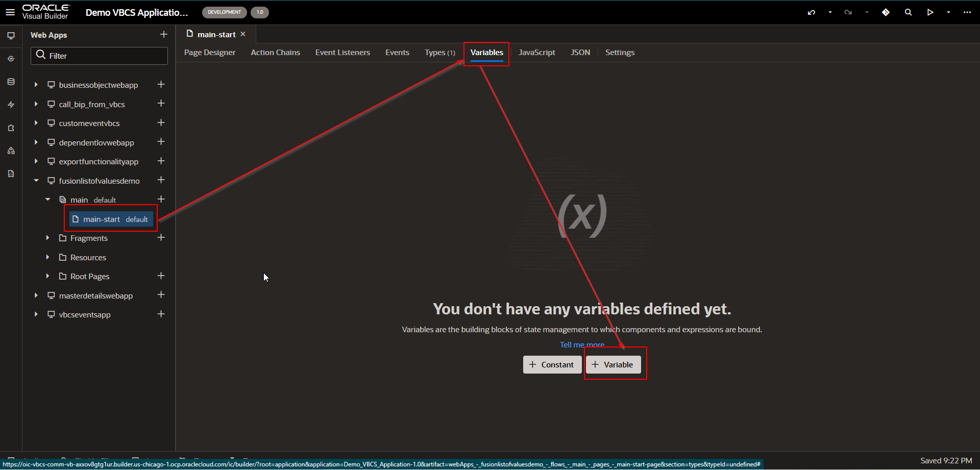Viewport: 980px width, 470px height.
Task: Open Services navigator icon in sidebar
Action: pos(11,59)
